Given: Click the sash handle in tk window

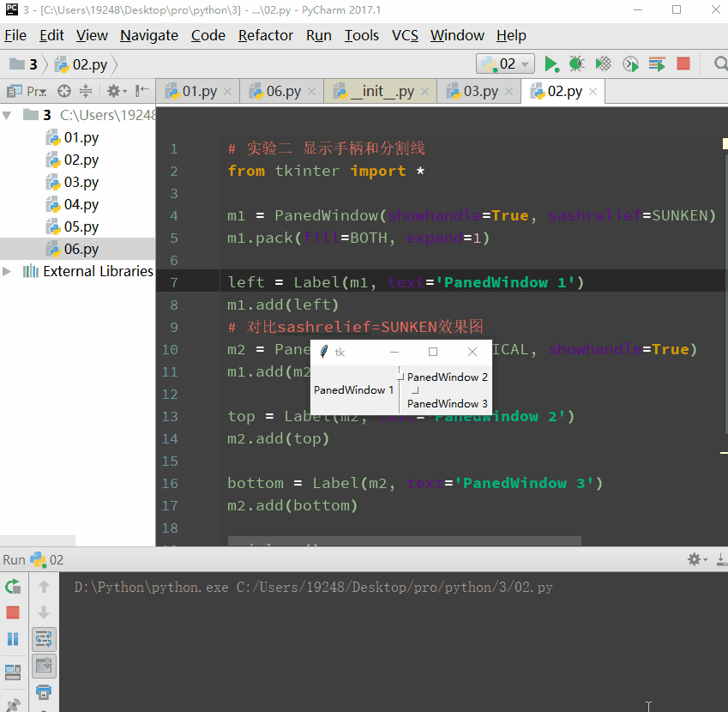Looking at the screenshot, I should tap(400, 377).
